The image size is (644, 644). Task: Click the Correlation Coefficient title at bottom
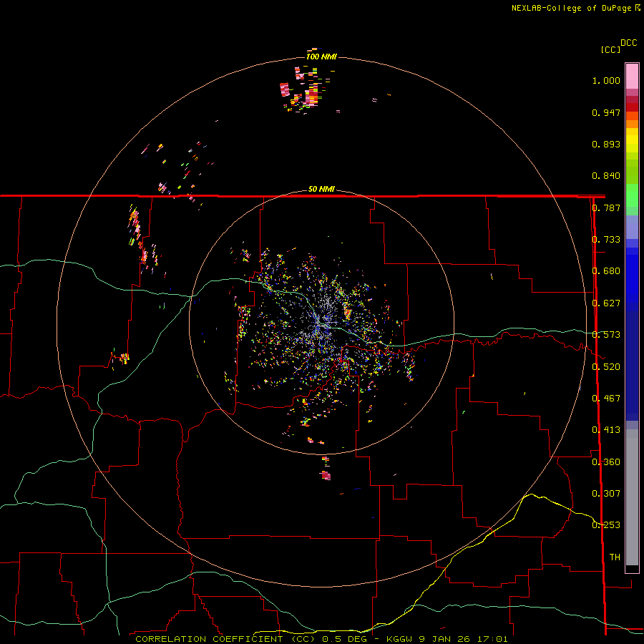pos(225,639)
